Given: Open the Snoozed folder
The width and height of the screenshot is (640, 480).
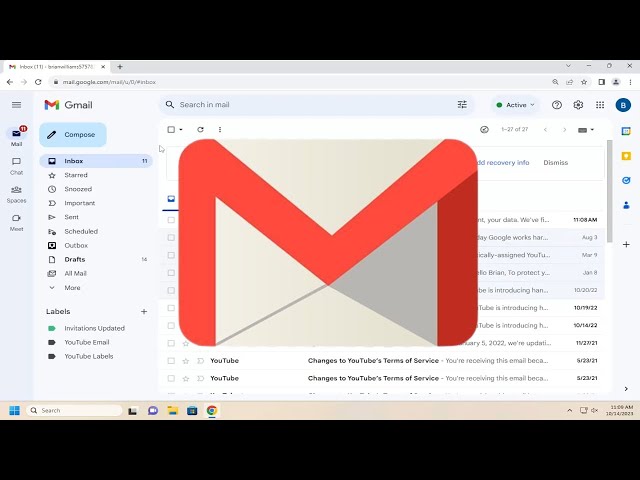Looking at the screenshot, I should coord(96,189).
